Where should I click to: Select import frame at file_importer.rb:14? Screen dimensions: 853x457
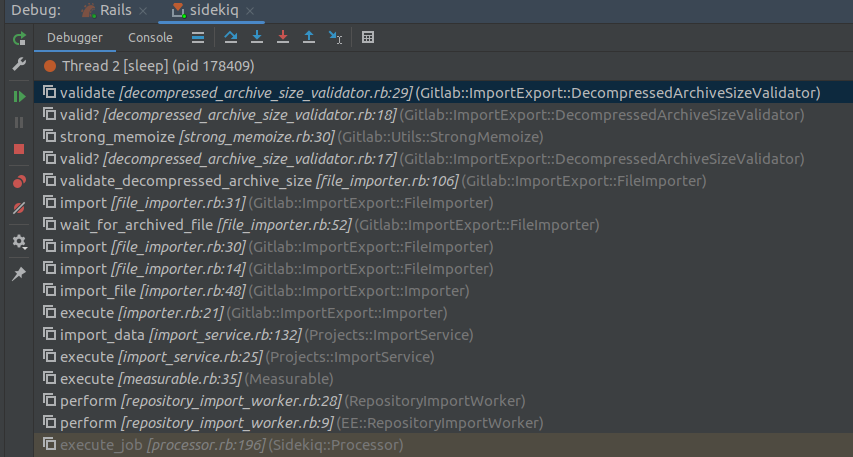(x=443, y=269)
